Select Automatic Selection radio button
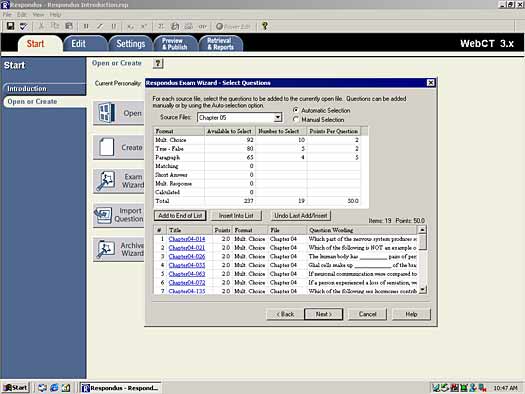 tap(296, 110)
